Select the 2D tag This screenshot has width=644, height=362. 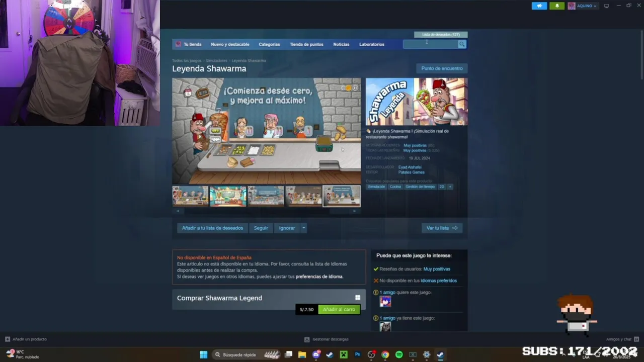[x=442, y=187]
